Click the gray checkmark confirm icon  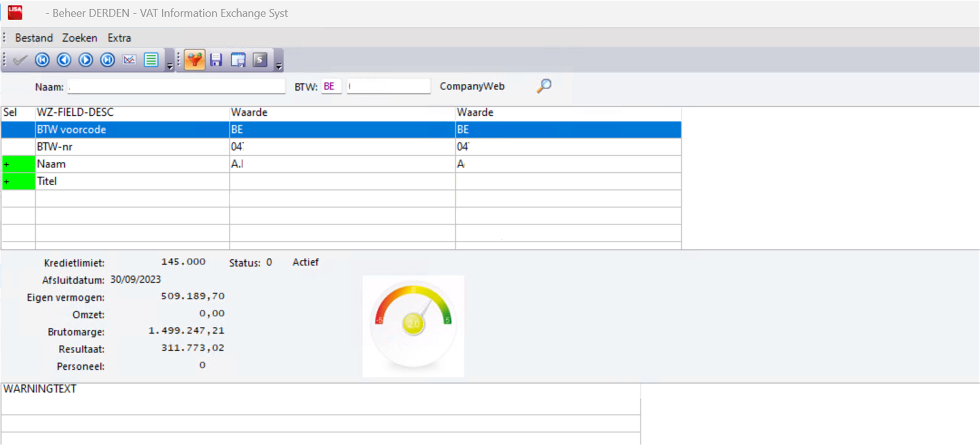20,60
